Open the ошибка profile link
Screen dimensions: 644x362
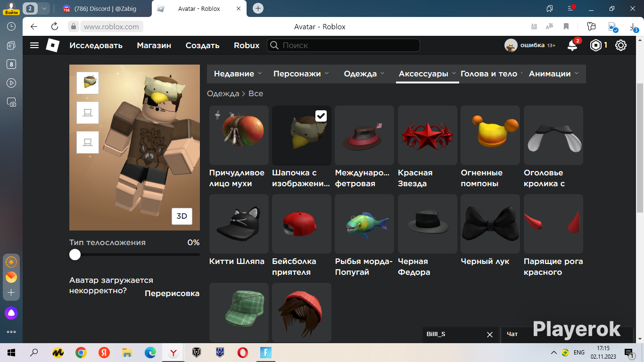530,45
